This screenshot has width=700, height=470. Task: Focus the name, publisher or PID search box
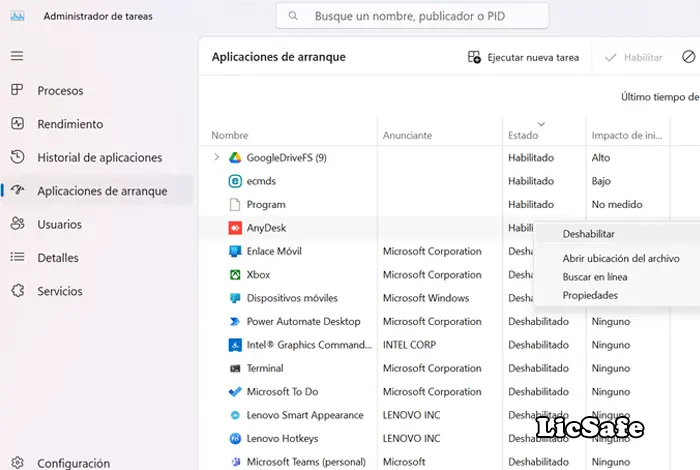[412, 16]
